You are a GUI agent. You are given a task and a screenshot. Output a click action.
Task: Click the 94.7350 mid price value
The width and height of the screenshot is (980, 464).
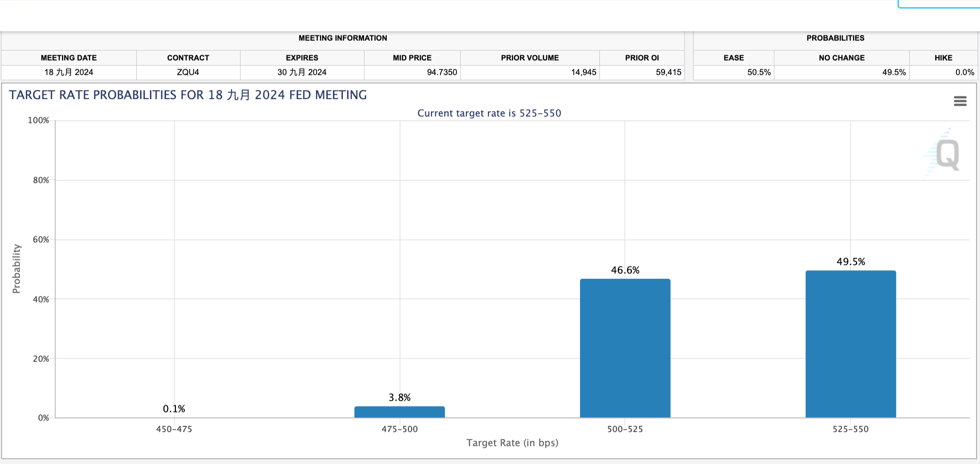442,72
